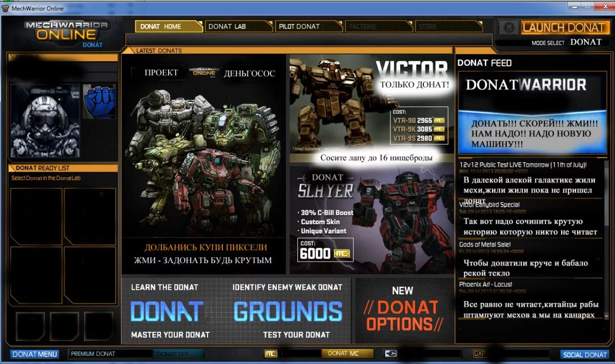Click 'ЖМИ - ЗАДОНАТЬ БУДЬ КРУТЫМ' text
This screenshot has height=364, width=615.
tap(202, 261)
